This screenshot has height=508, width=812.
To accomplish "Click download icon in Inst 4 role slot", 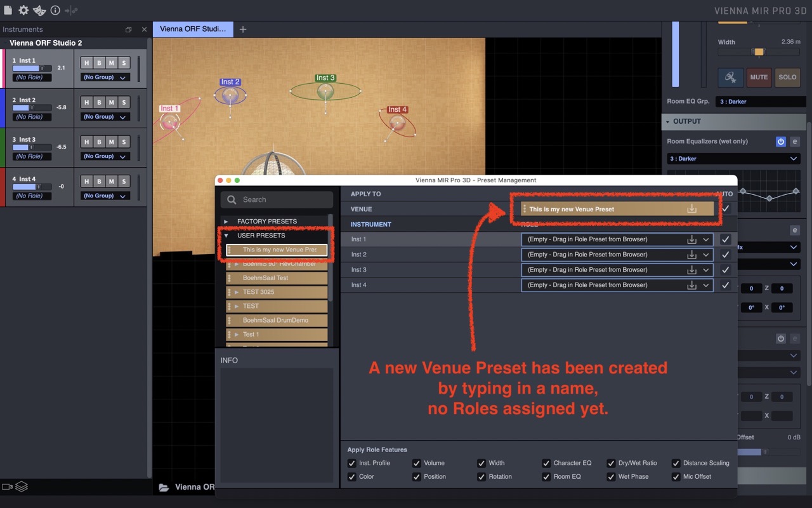I will (x=692, y=285).
